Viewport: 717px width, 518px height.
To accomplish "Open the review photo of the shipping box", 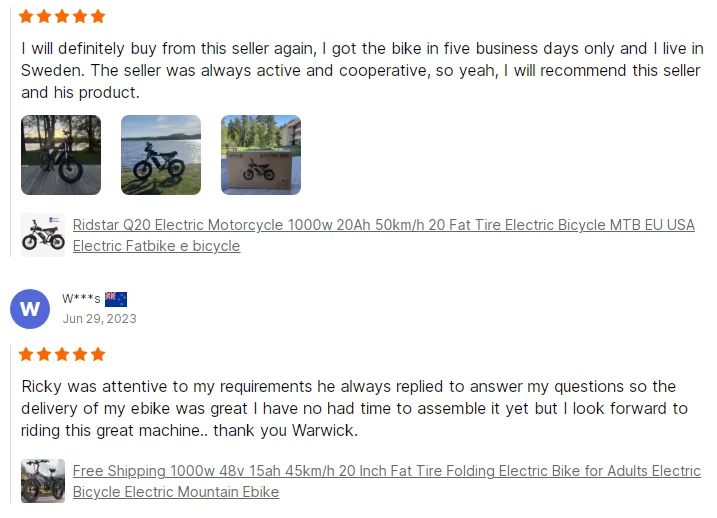I will click(x=261, y=155).
